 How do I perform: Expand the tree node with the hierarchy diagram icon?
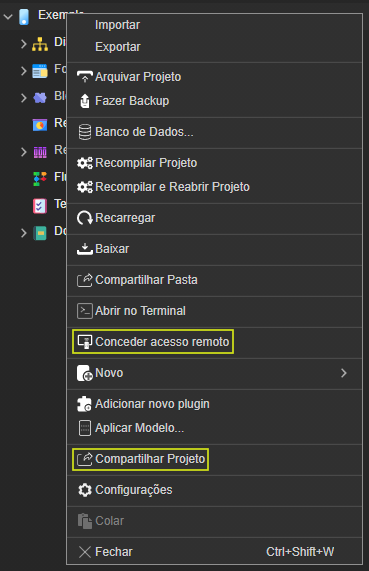point(24,44)
